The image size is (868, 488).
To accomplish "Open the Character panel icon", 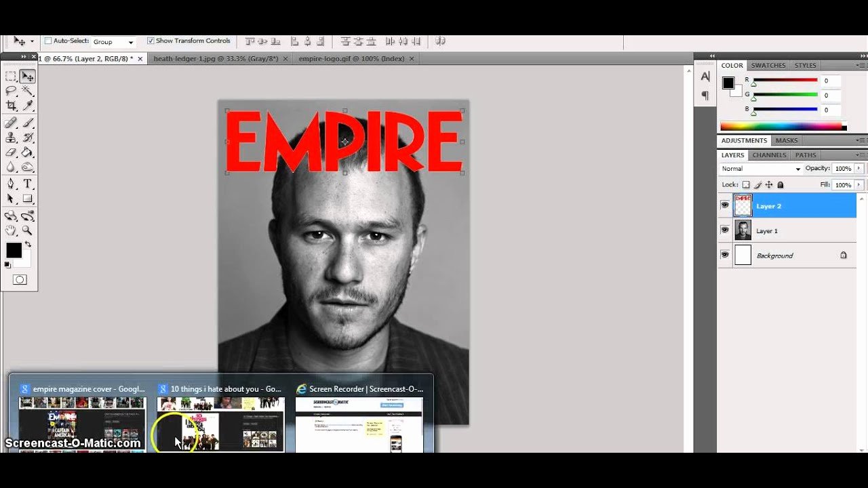I will [x=705, y=77].
